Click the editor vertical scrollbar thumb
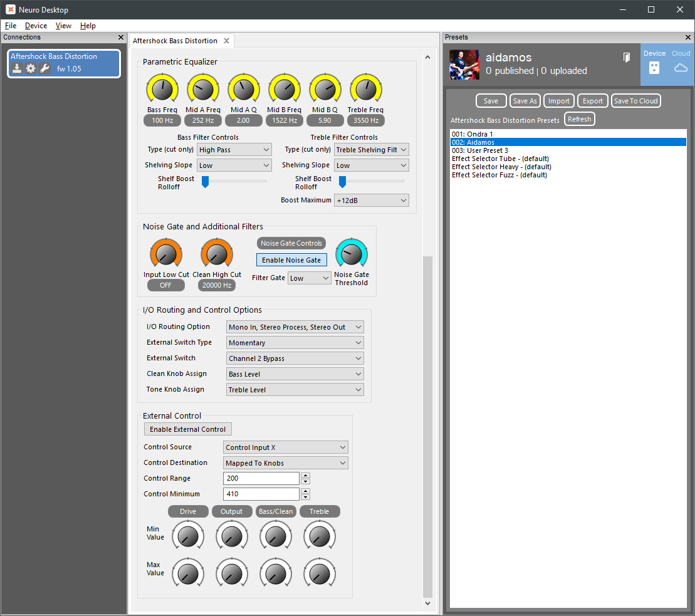Image resolution: width=695 pixels, height=616 pixels. (x=427, y=427)
